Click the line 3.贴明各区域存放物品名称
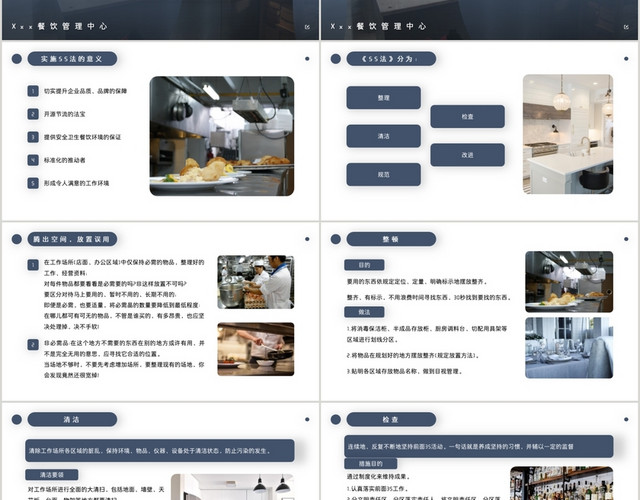Viewport: 640px width, 500px height. coord(404,371)
